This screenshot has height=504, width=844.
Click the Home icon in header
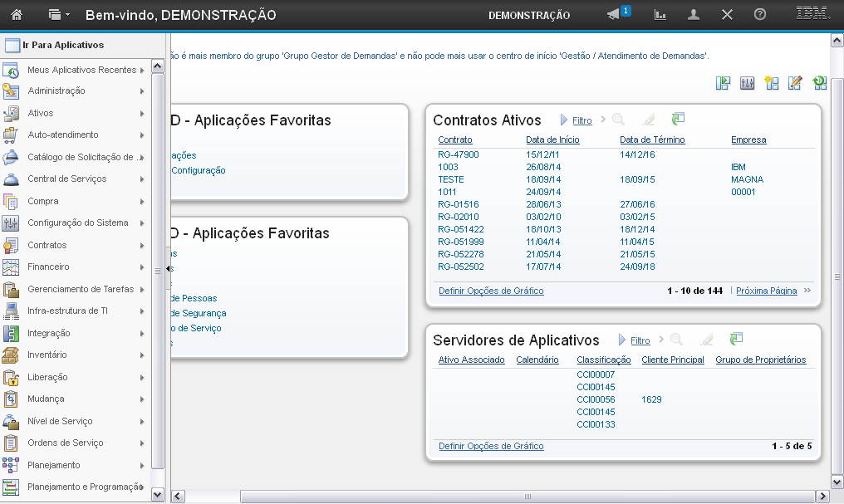tap(17, 15)
